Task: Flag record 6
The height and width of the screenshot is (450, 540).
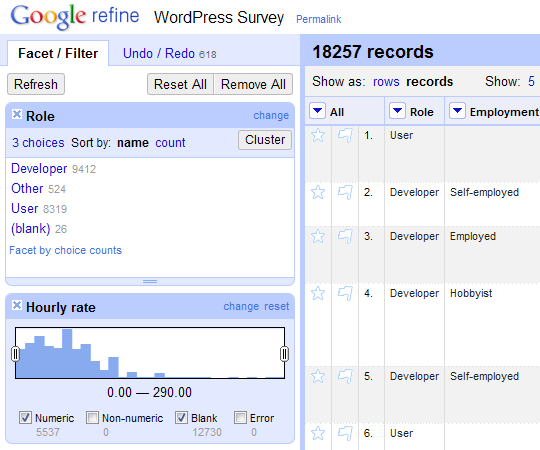Action: point(345,433)
